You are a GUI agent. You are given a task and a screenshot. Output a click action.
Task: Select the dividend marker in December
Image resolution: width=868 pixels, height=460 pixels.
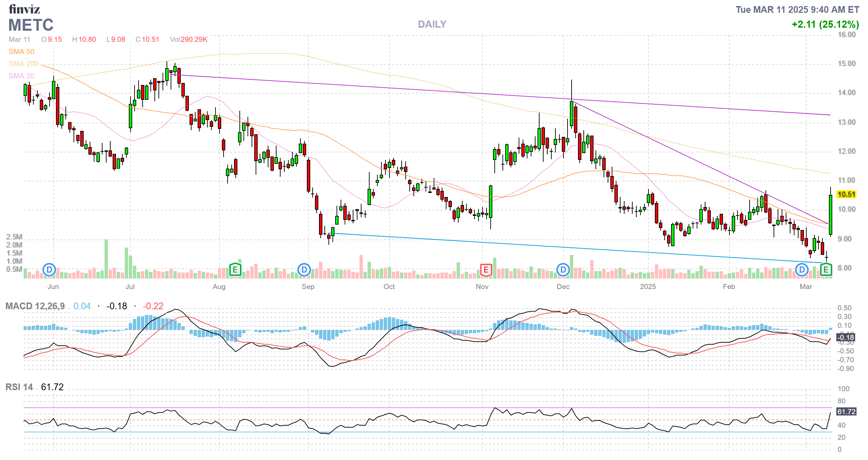point(563,270)
